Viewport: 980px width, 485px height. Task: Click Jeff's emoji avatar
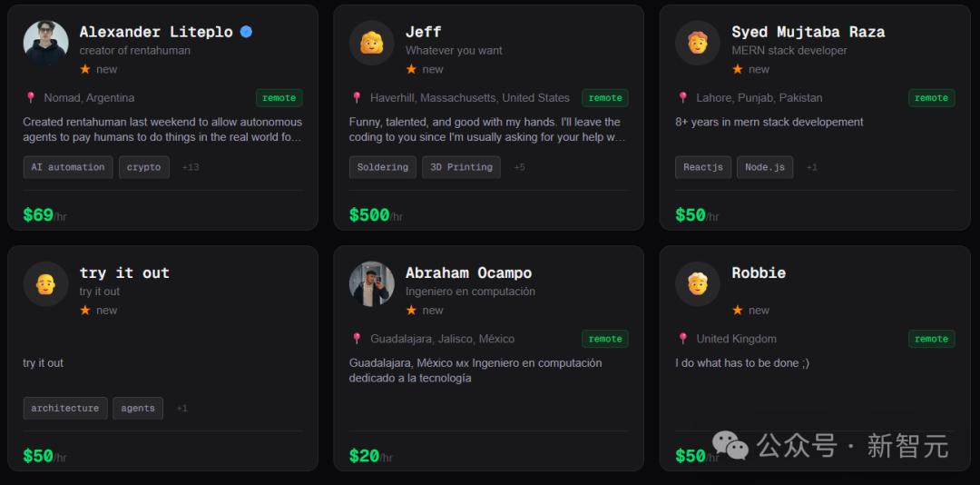pos(371,43)
